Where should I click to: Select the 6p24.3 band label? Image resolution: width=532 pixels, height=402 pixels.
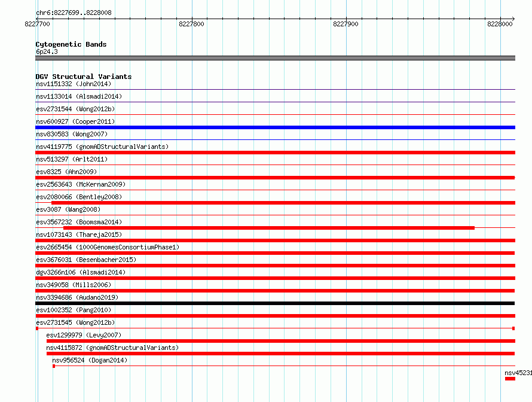pyautogui.click(x=47, y=51)
